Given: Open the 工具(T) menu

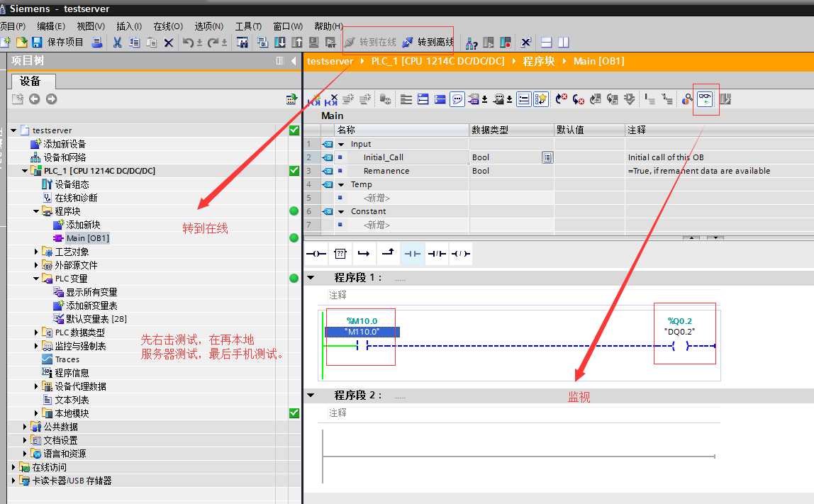Looking at the screenshot, I should point(248,26).
